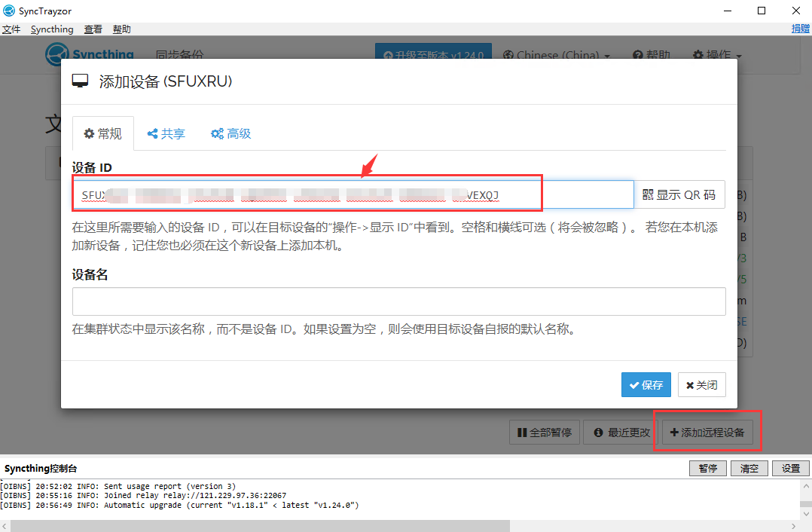Click the 添加远程设备 button
812x532 pixels.
(707, 433)
